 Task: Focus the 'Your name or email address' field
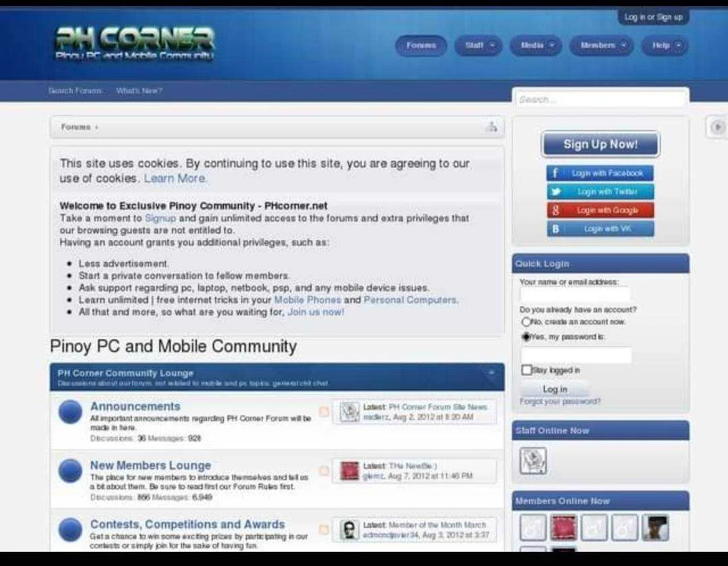coord(575,294)
